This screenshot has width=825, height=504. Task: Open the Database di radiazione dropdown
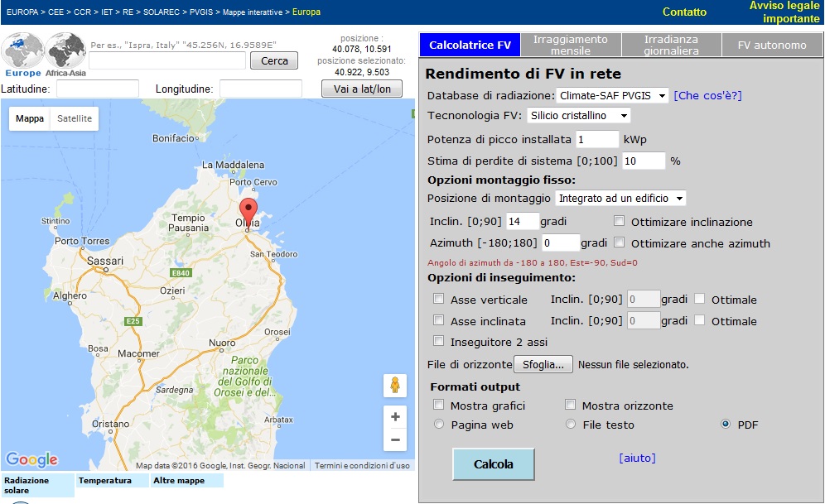click(612, 96)
